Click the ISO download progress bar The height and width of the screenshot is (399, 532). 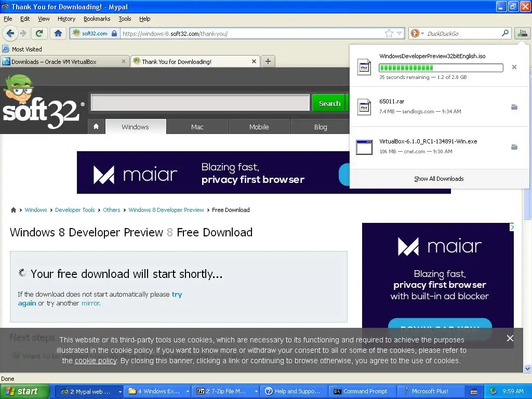pos(441,68)
